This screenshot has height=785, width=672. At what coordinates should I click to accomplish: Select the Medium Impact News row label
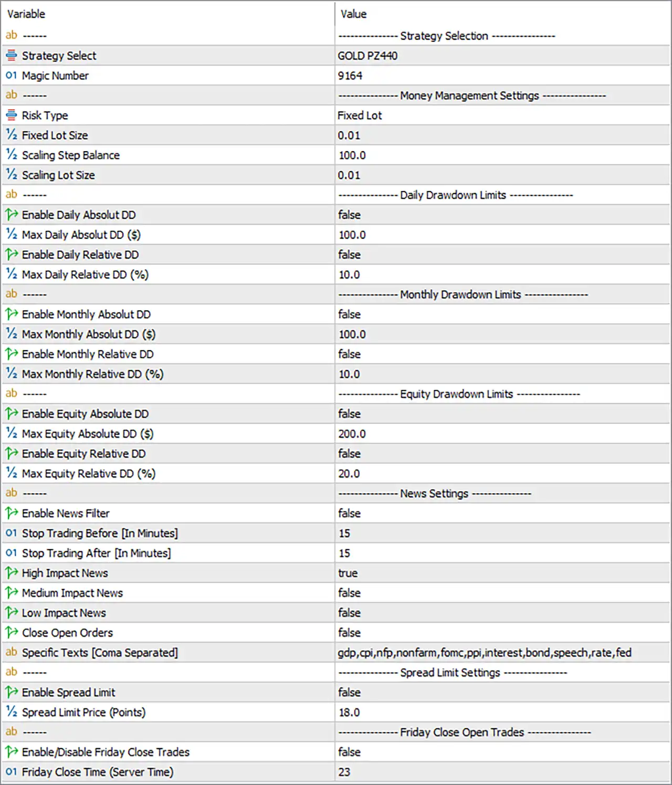pyautogui.click(x=72, y=593)
